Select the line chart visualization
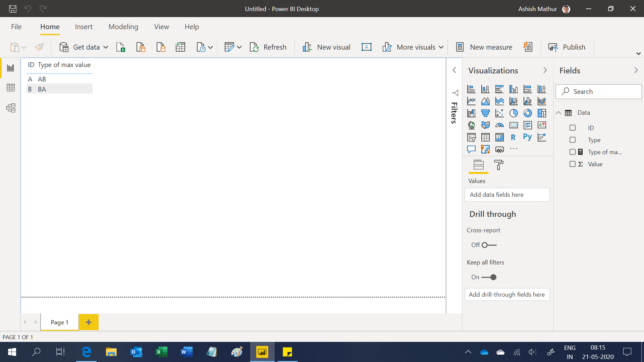 click(x=471, y=101)
